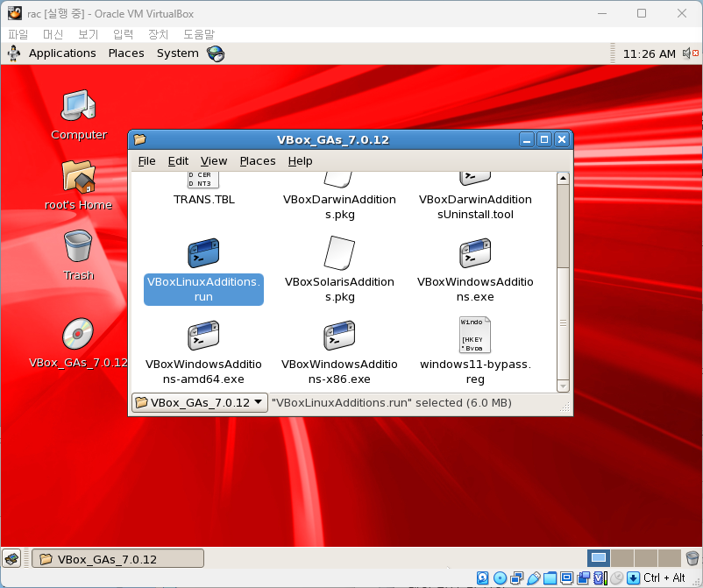Click the web browser launcher in top panel
The image size is (703, 588).
(x=216, y=53)
